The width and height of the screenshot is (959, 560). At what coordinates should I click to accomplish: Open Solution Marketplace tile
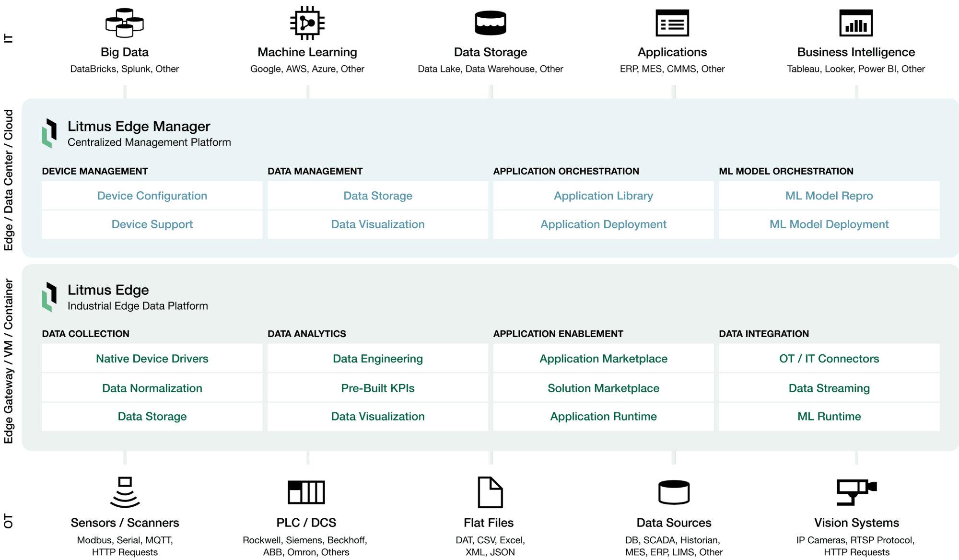tap(603, 388)
